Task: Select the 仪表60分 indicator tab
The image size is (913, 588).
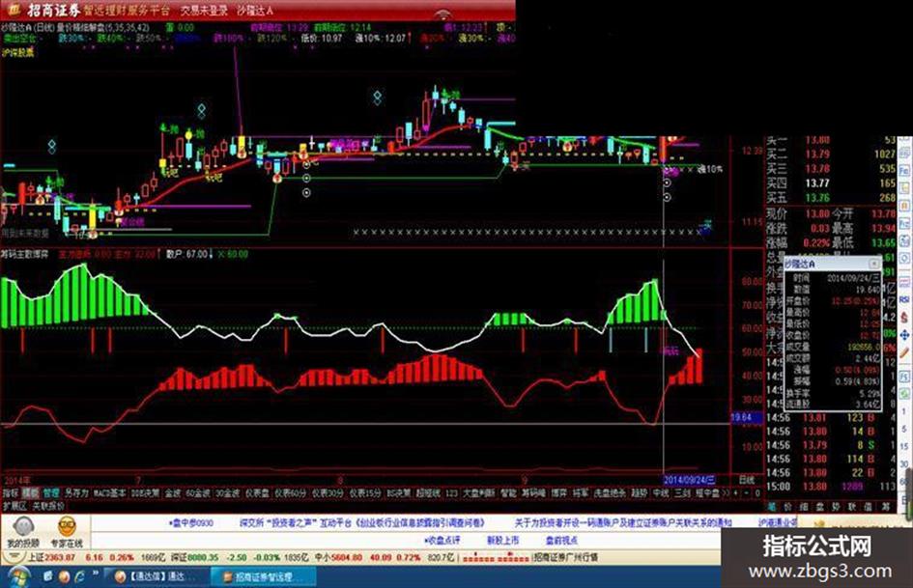Action: (290, 493)
